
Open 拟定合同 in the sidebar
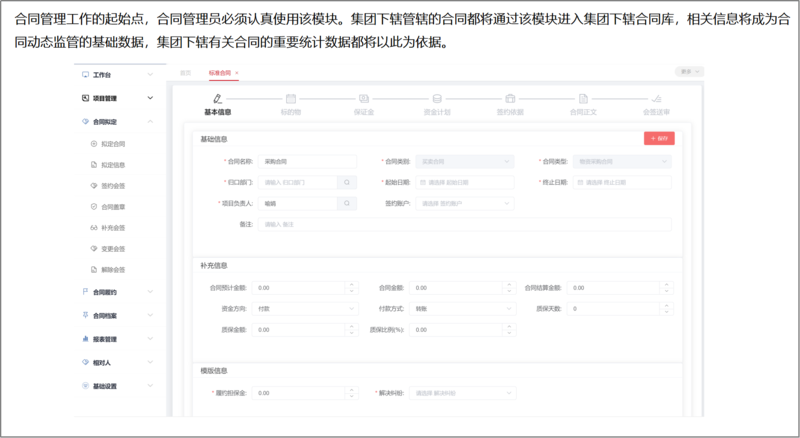tap(112, 144)
